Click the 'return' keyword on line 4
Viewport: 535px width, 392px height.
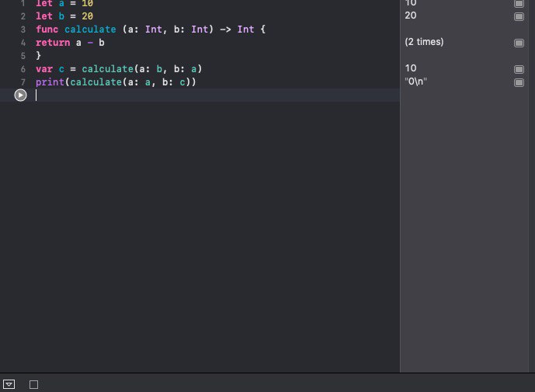pyautogui.click(x=53, y=43)
